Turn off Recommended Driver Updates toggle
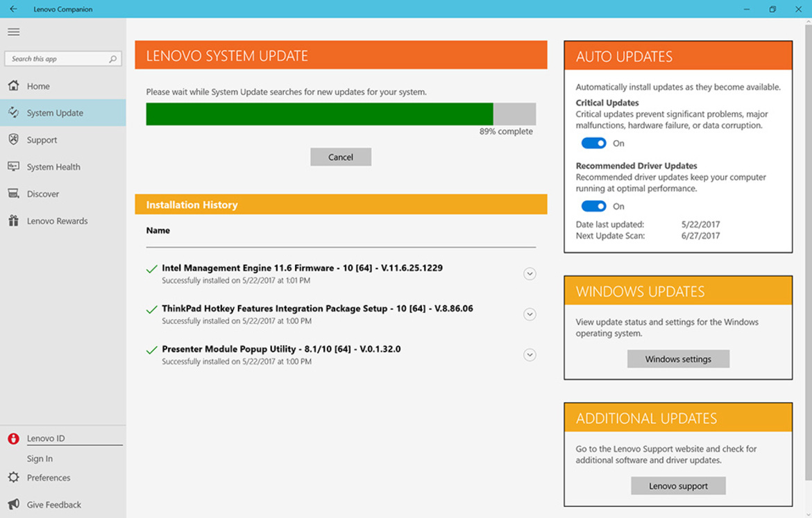 point(593,207)
